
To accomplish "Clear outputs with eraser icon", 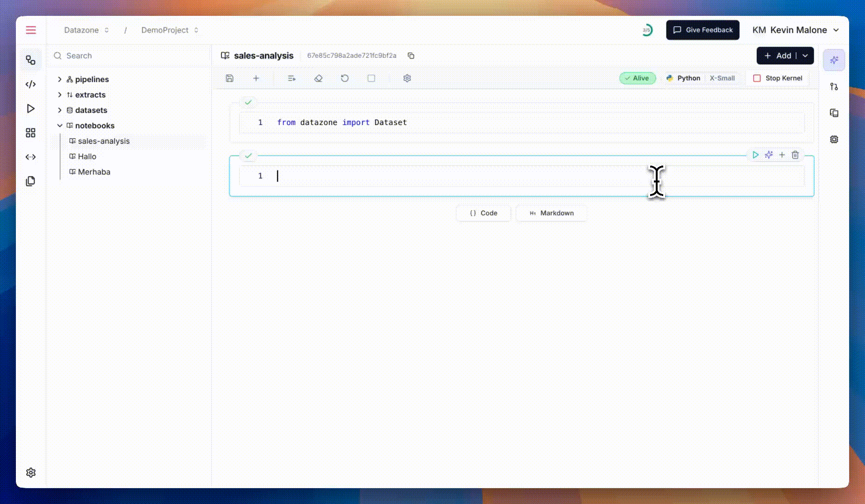I will (x=319, y=78).
